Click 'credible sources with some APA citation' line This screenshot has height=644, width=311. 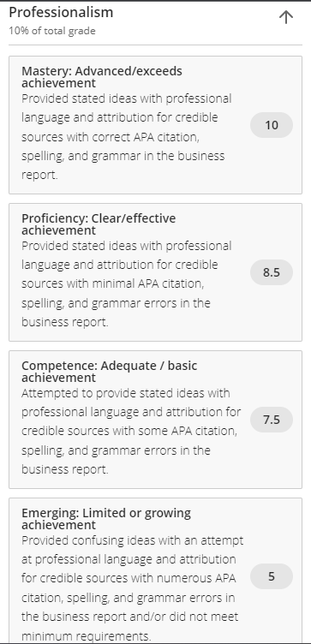click(129, 431)
